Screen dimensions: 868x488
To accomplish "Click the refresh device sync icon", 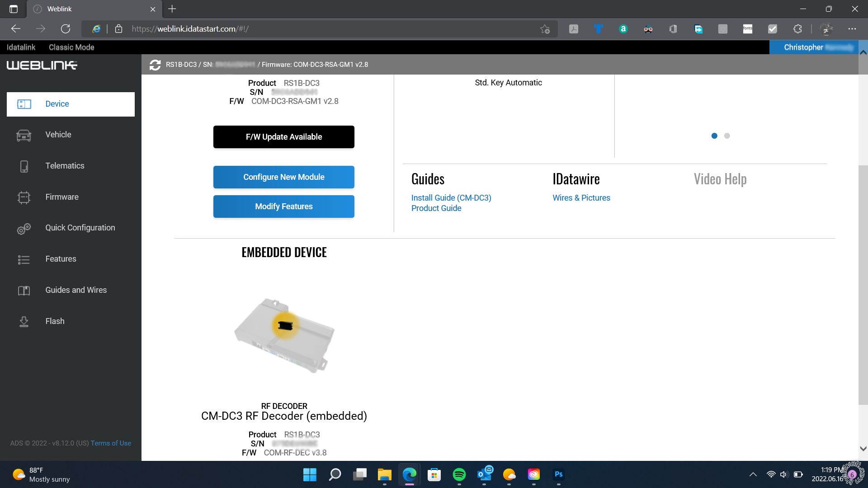I will click(155, 65).
